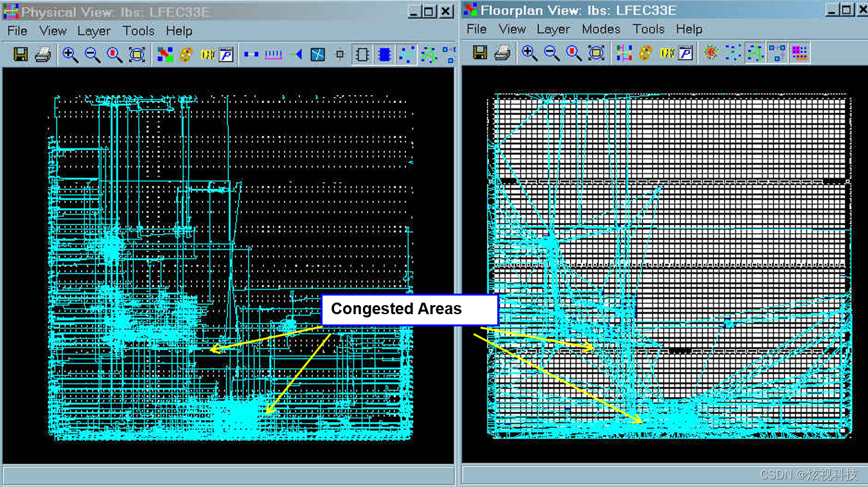
Task: Run the DRC check in Physical View
Action: pos(208,55)
